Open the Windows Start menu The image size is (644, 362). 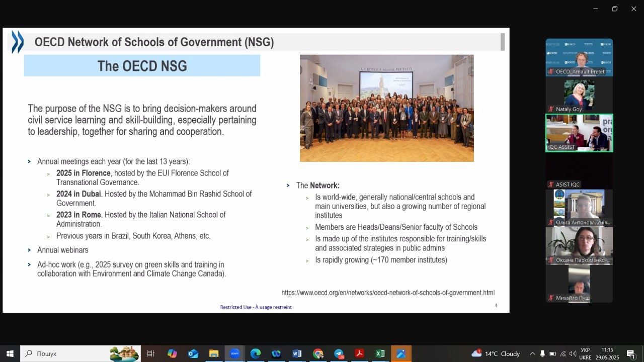[x=10, y=353]
